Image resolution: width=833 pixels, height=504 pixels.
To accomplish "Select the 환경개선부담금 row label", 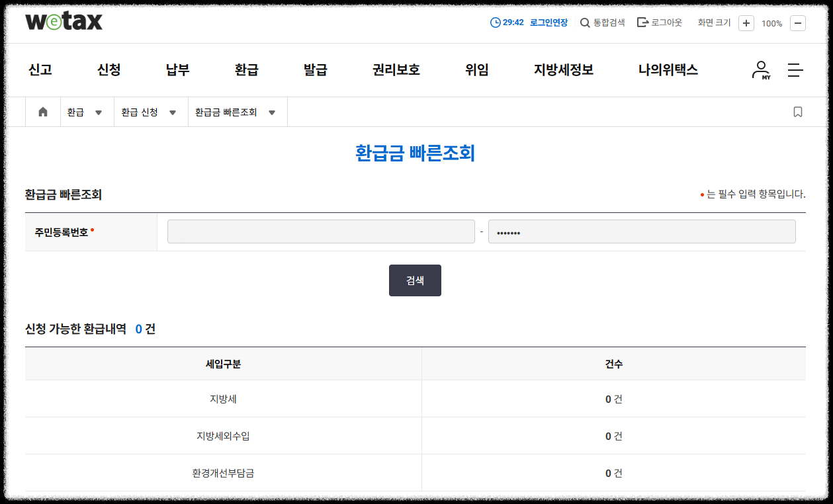I will click(223, 473).
